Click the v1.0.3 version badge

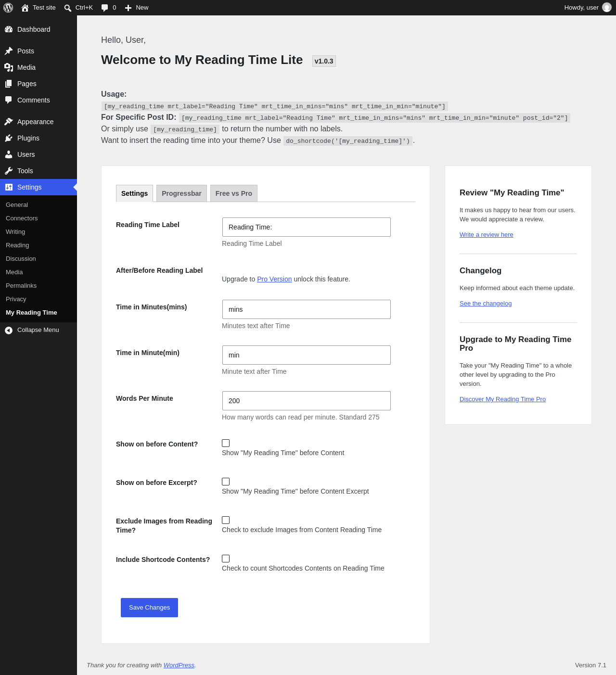coord(324,61)
